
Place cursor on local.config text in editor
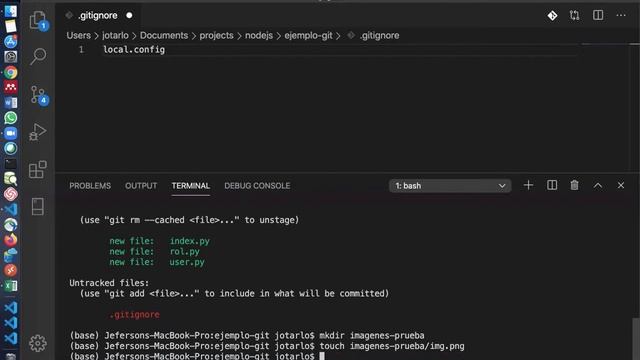click(134, 49)
